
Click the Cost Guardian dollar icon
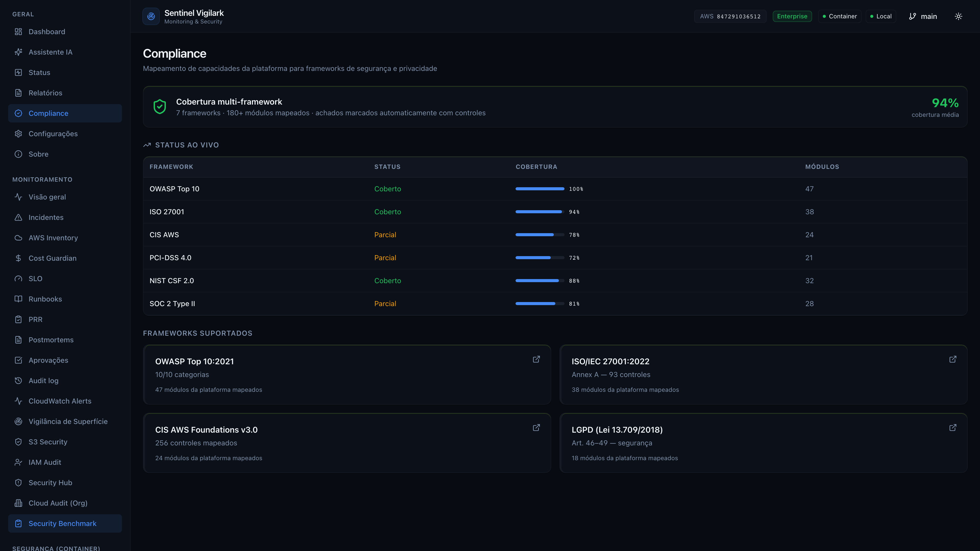(x=18, y=258)
